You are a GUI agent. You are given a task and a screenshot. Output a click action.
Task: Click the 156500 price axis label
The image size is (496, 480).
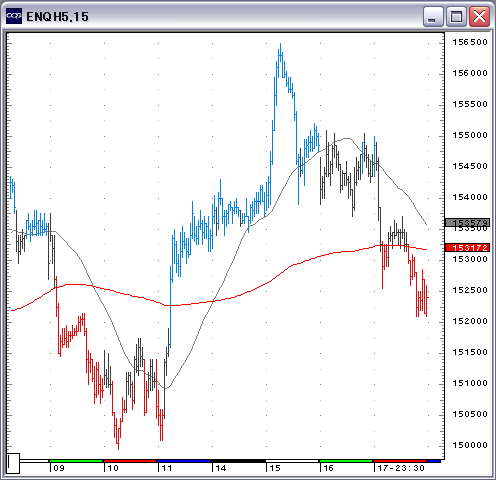point(470,42)
